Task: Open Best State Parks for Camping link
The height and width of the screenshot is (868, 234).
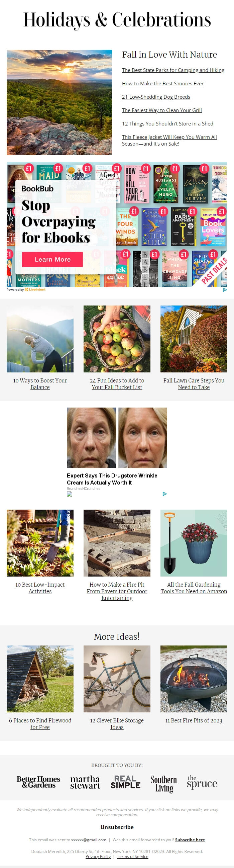Action: pos(173,70)
